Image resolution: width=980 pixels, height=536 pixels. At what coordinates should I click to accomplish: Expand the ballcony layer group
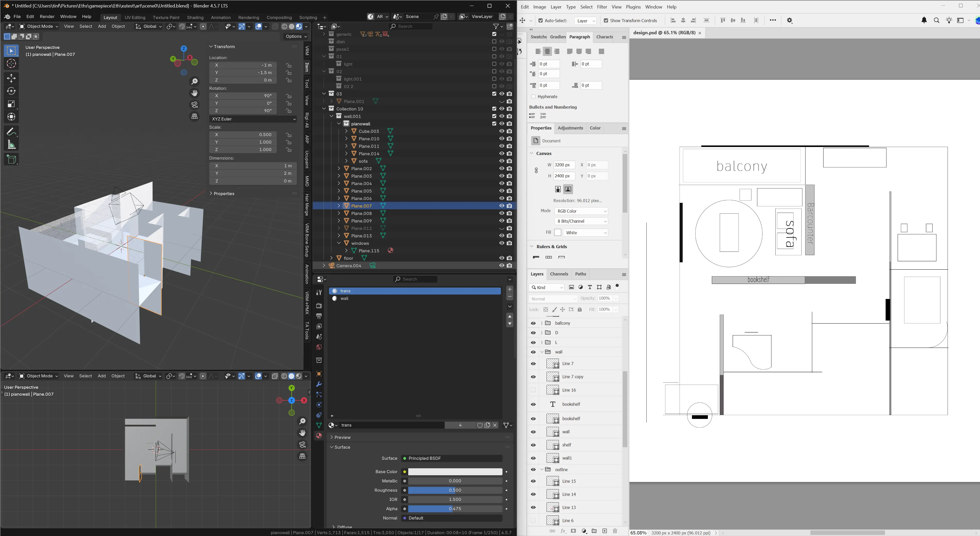pos(541,323)
